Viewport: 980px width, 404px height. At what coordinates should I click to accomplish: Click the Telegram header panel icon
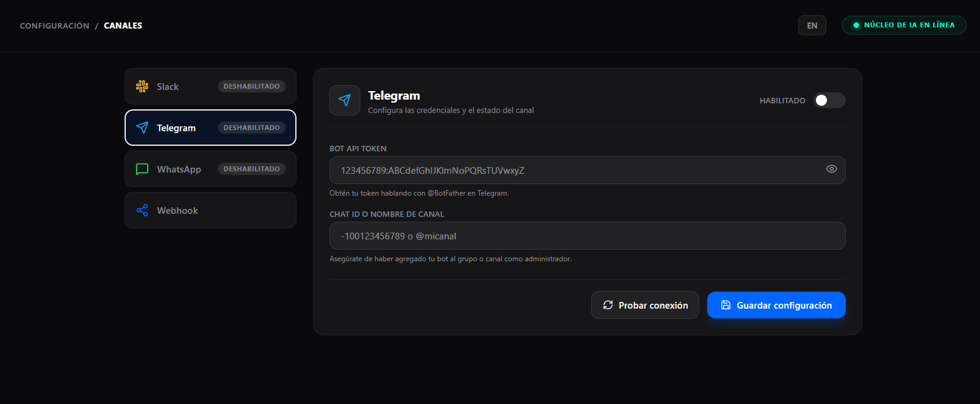pos(344,100)
